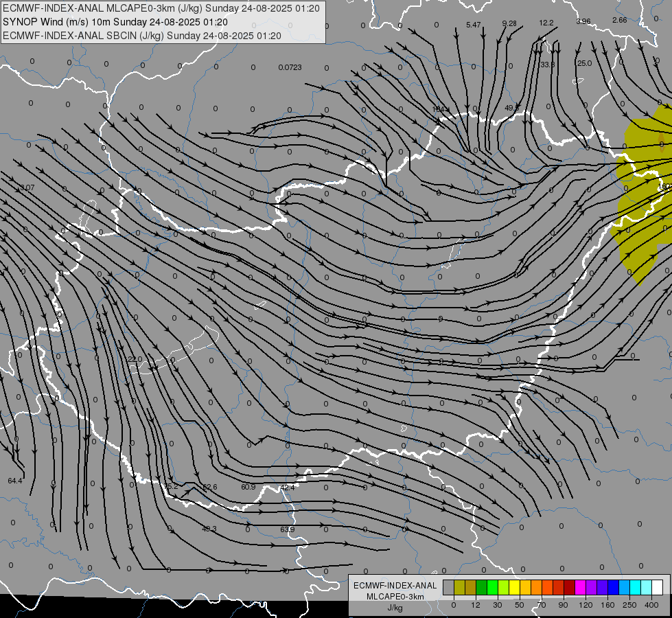Click the map value 5.47
This screenshot has height=618, width=672.
pyautogui.click(x=473, y=25)
